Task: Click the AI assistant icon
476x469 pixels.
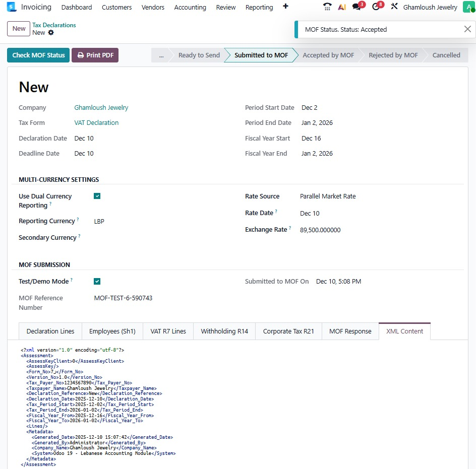Action: click(342, 7)
